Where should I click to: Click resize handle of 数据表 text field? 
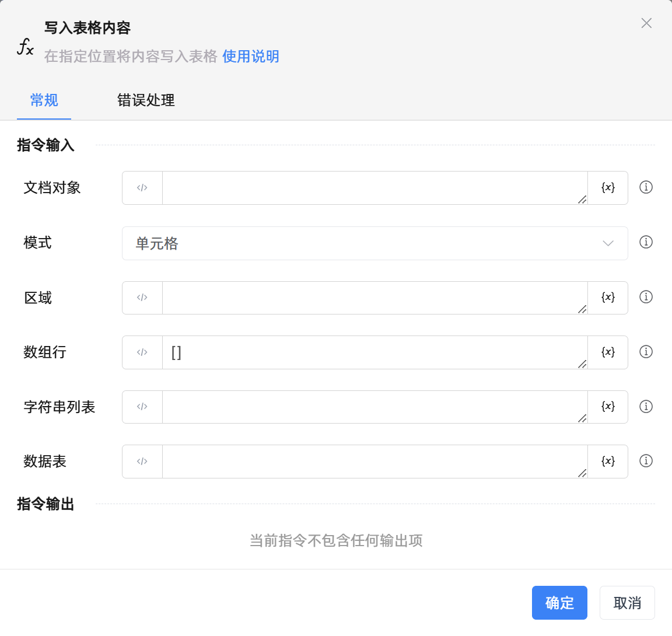click(x=582, y=473)
